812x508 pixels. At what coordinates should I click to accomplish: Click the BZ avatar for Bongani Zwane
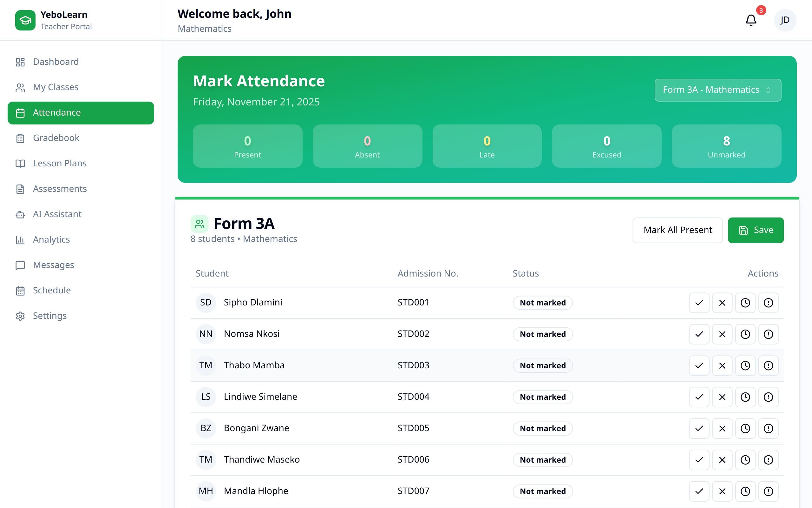(x=206, y=428)
